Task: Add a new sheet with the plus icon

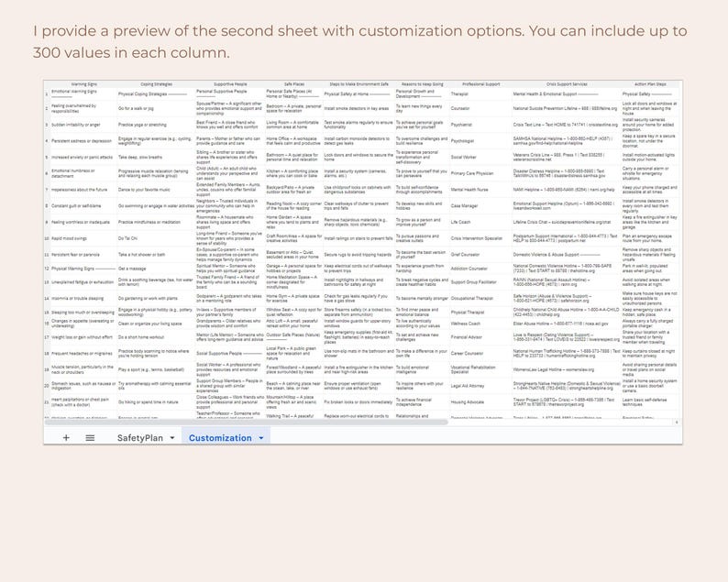Action: click(66, 438)
